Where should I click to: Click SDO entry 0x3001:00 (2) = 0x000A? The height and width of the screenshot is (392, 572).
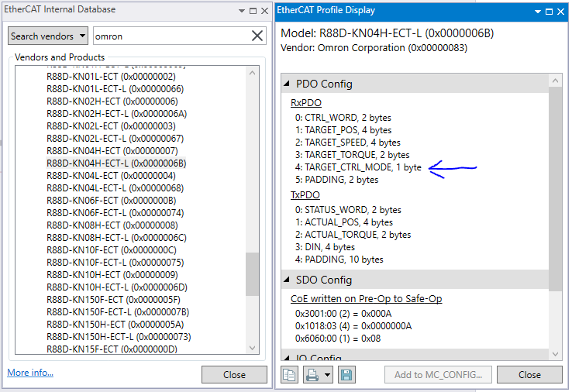[343, 314]
